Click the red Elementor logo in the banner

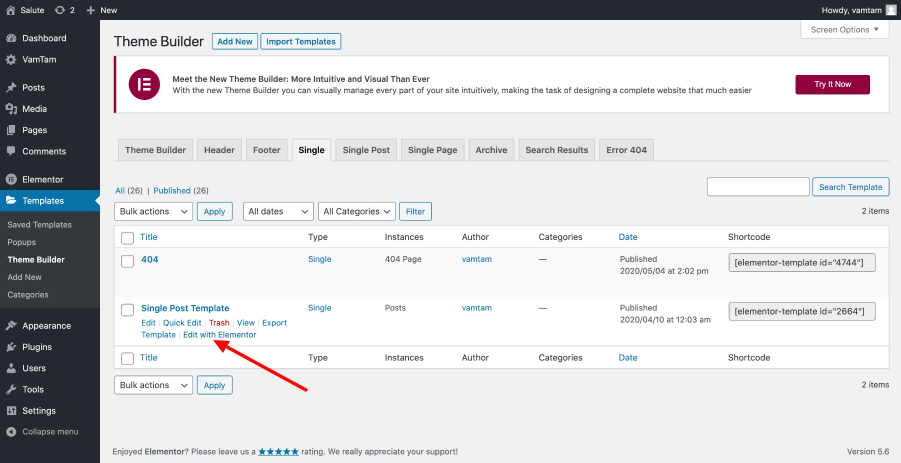[144, 84]
